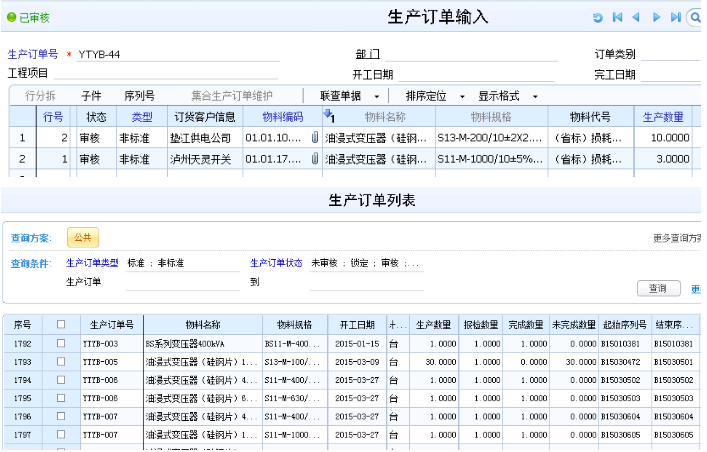Select the 公共 query scheme
The width and height of the screenshot is (707, 452).
tap(83, 237)
